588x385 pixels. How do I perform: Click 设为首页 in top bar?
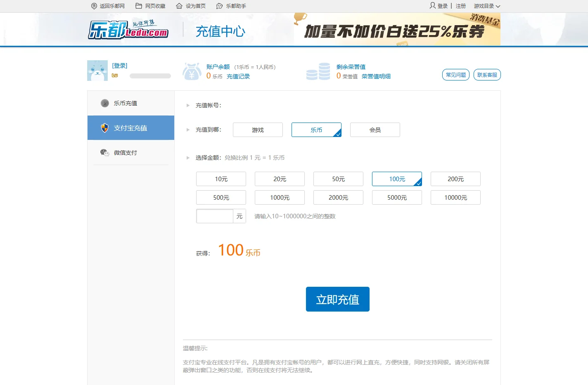[196, 6]
